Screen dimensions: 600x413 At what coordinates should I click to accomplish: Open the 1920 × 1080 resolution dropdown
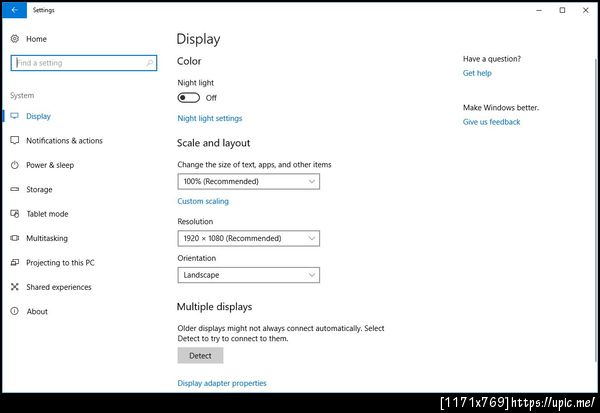point(248,238)
